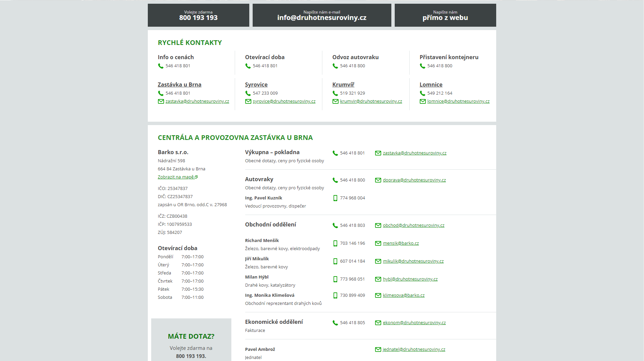Email obchod@druhotnesuroviny.cz

coord(414,225)
